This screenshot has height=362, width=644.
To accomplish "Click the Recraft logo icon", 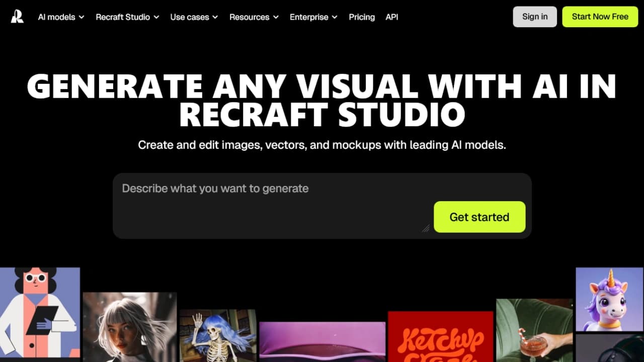I will coord(17,17).
